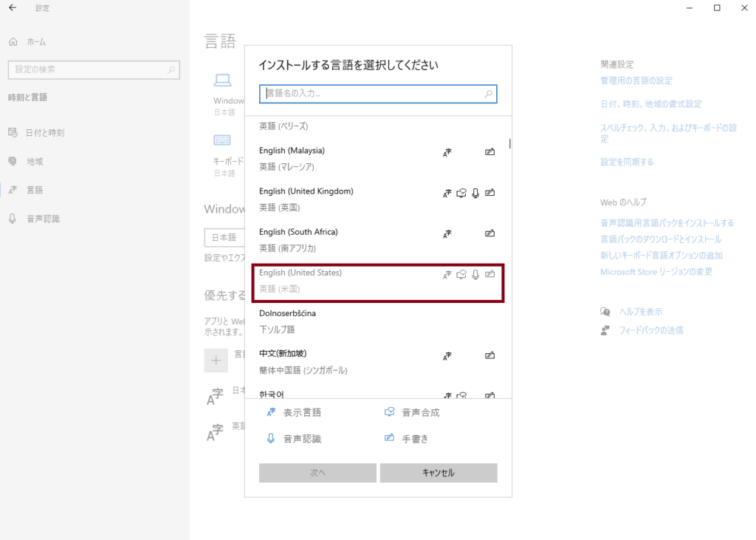Click the display language icon for English (South Africa)
Image resolution: width=756 pixels, height=540 pixels.
[x=447, y=233]
